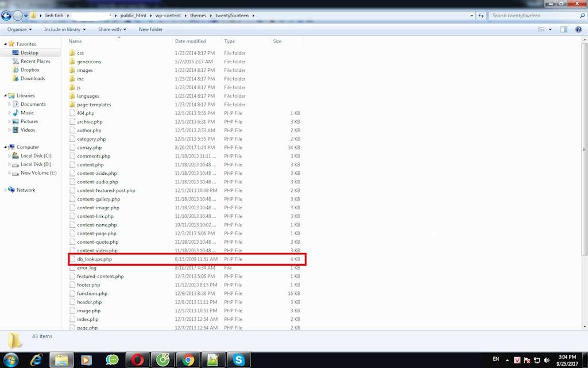Sort files by the Size column
Viewport: 588px width, 368px height.
277,41
